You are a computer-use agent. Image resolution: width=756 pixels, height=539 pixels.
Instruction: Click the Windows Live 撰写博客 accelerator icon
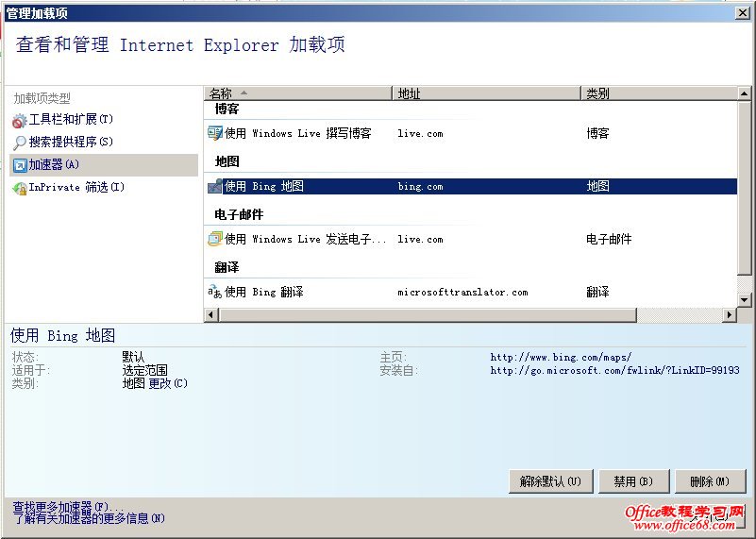(215, 133)
